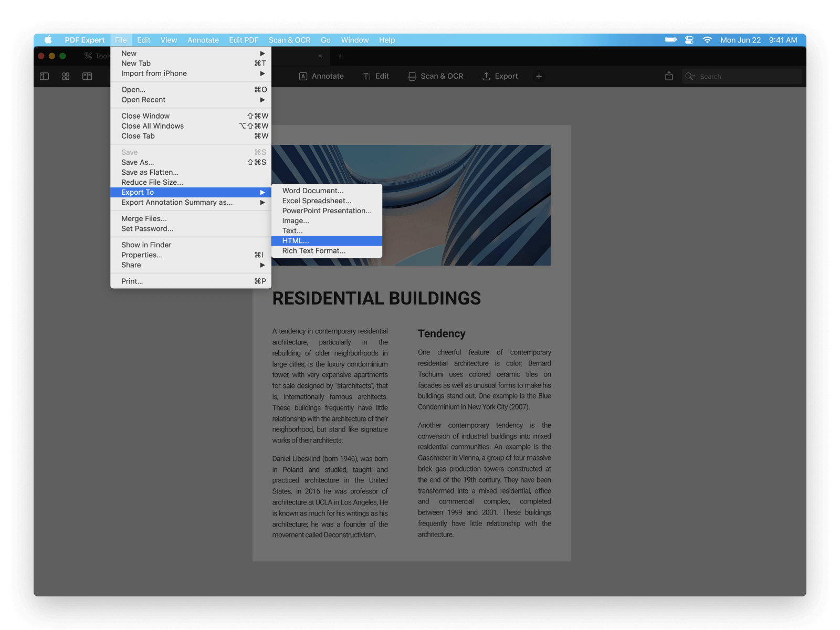Click the Export toolbar button
The width and height of the screenshot is (840, 630).
[500, 76]
